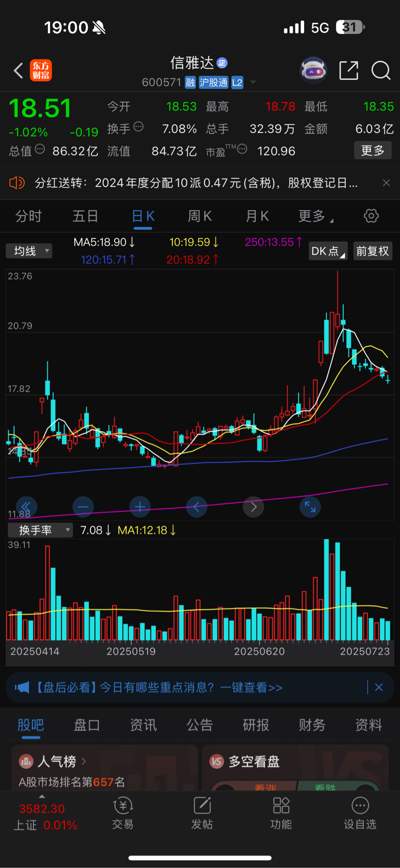Viewport: 400px width, 868px height.
Task: Tap the red 20:18.92 MA value
Action: [193, 259]
